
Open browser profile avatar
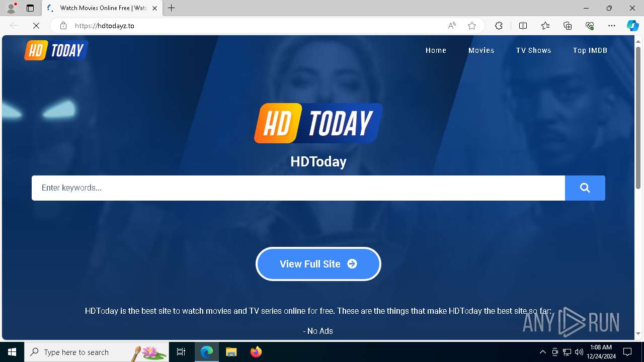11,8
